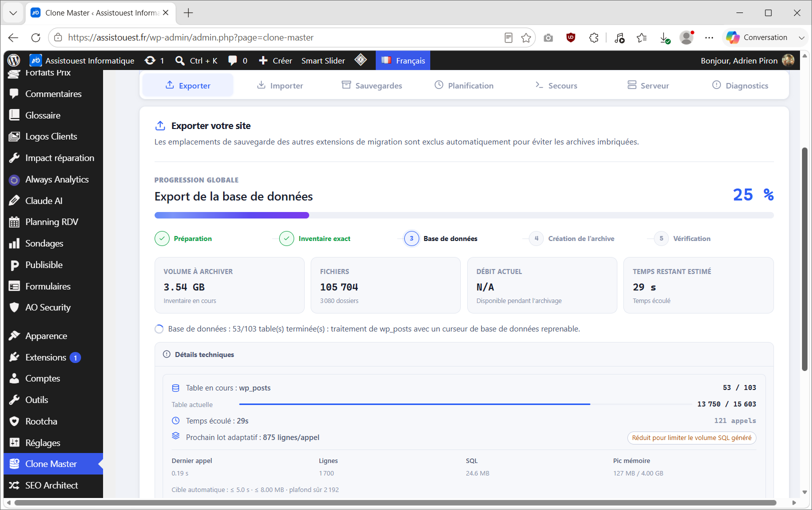
Task: Open the tab list dropdown
Action: (x=13, y=13)
